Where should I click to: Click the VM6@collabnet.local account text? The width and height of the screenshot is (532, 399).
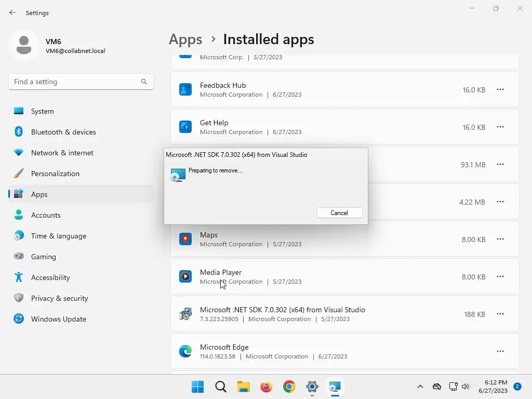click(75, 51)
